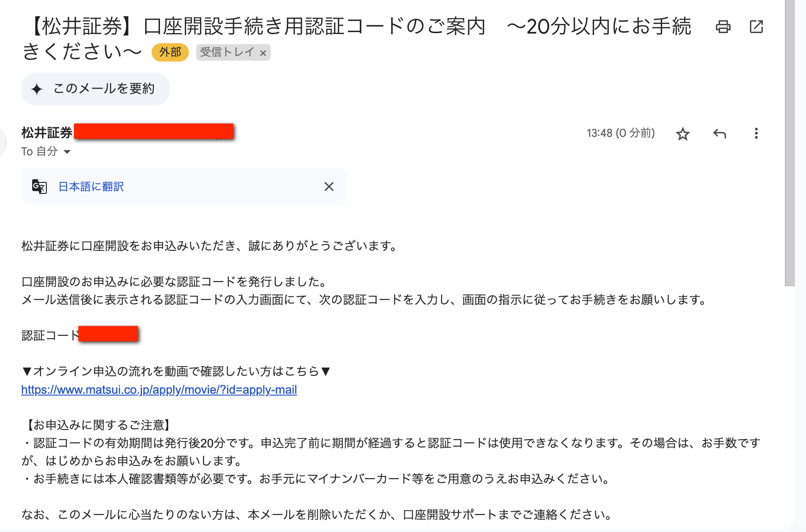The height and width of the screenshot is (532, 806).
Task: Toggle the star on this message
Action: (x=683, y=134)
